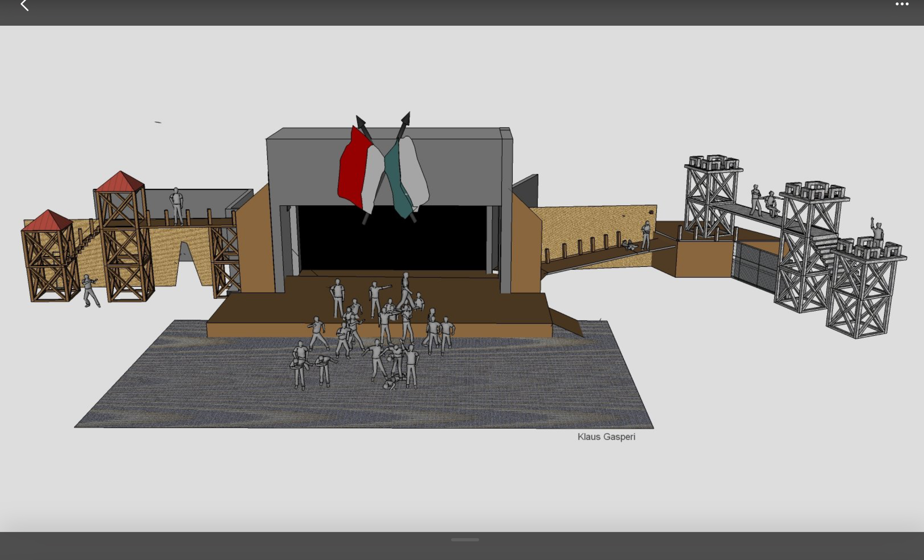Click the figure standing on left wooden walkway
The height and width of the screenshot is (560, 924).
pyautogui.click(x=177, y=206)
